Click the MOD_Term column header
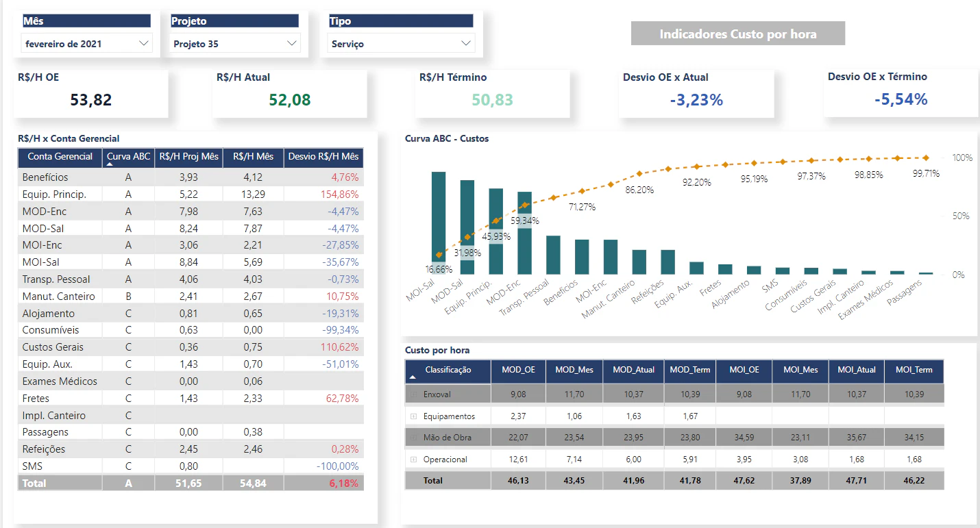 689,370
